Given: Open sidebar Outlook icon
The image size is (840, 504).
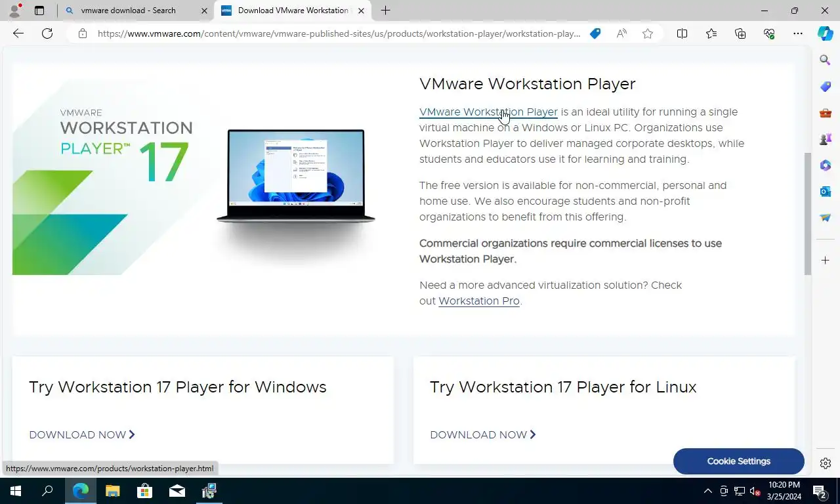Looking at the screenshot, I should [x=826, y=192].
